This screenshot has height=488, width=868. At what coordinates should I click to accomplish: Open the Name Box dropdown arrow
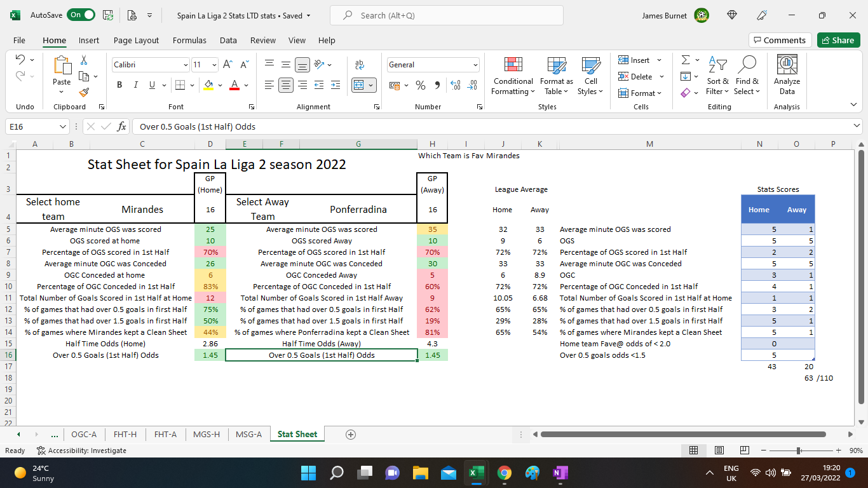point(62,126)
